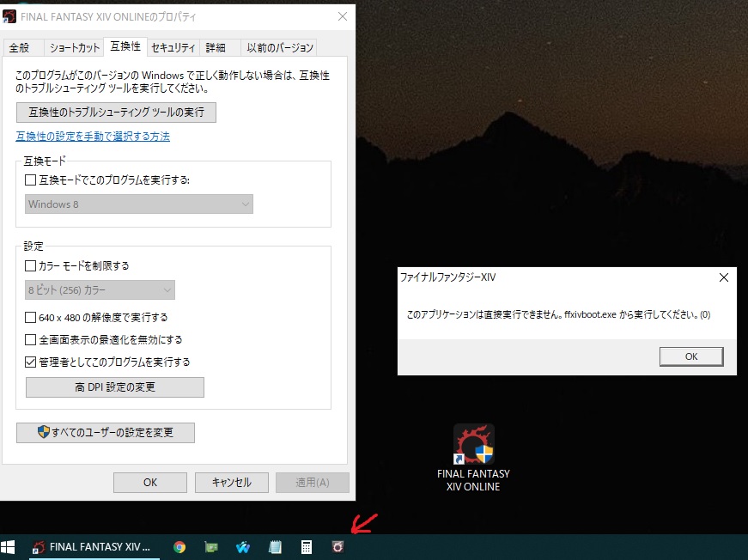Open link 互換性の設定を手動で選択する方法

point(93,137)
